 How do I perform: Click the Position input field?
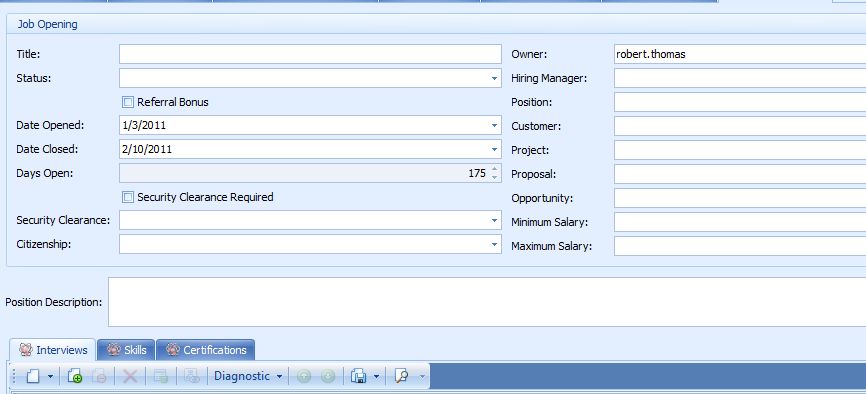[740, 102]
